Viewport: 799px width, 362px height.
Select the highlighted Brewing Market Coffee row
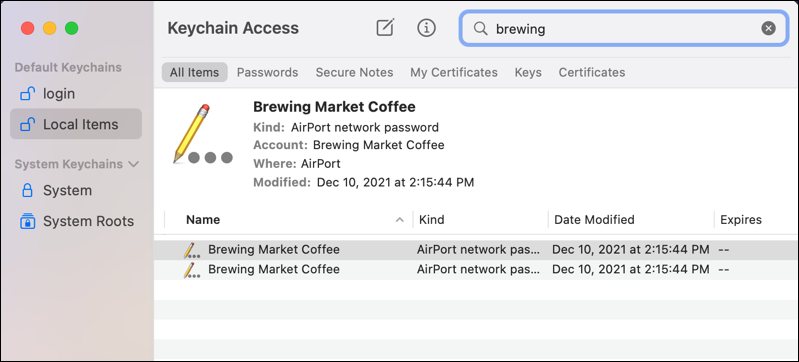tap(476, 250)
